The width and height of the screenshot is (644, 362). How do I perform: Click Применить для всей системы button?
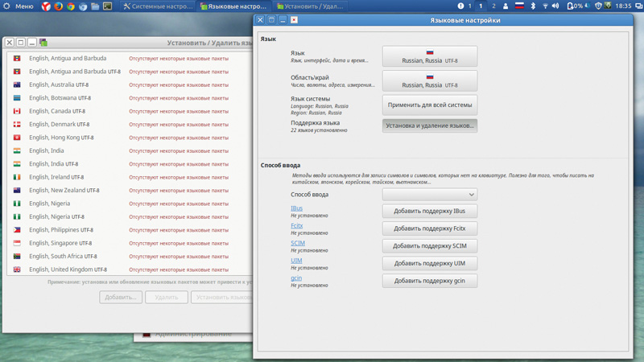(430, 105)
